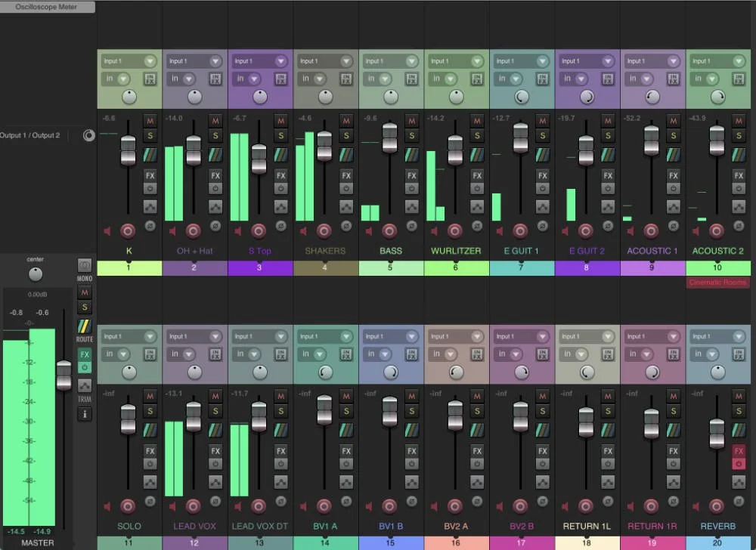Viewport: 756px width, 550px height.
Task: Click the speaker icon on the WURLITZER channel
Action: 433,231
